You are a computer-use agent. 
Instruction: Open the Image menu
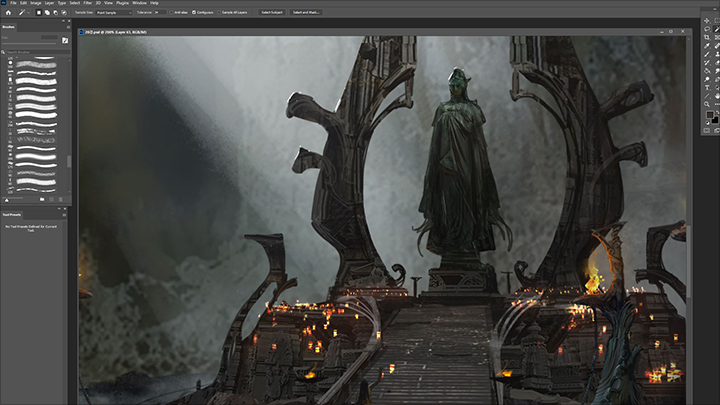click(36, 3)
